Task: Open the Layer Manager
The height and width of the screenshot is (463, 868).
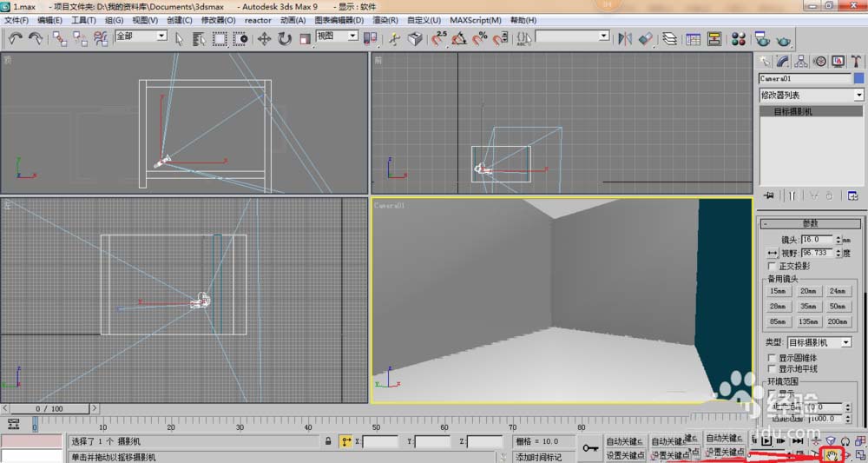Action: pos(669,38)
